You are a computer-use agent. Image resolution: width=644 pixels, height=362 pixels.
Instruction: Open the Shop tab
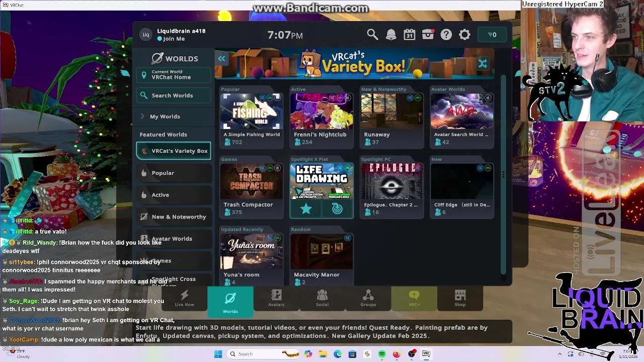[460, 298]
